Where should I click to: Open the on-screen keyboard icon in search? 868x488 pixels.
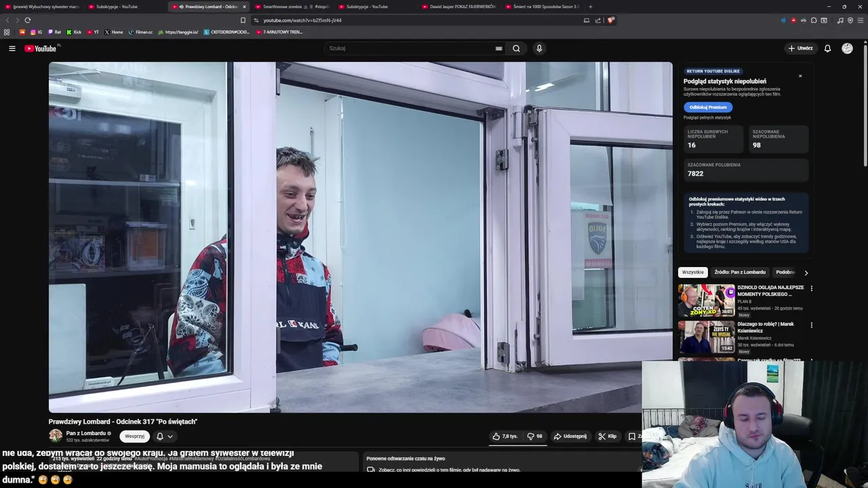(x=498, y=48)
